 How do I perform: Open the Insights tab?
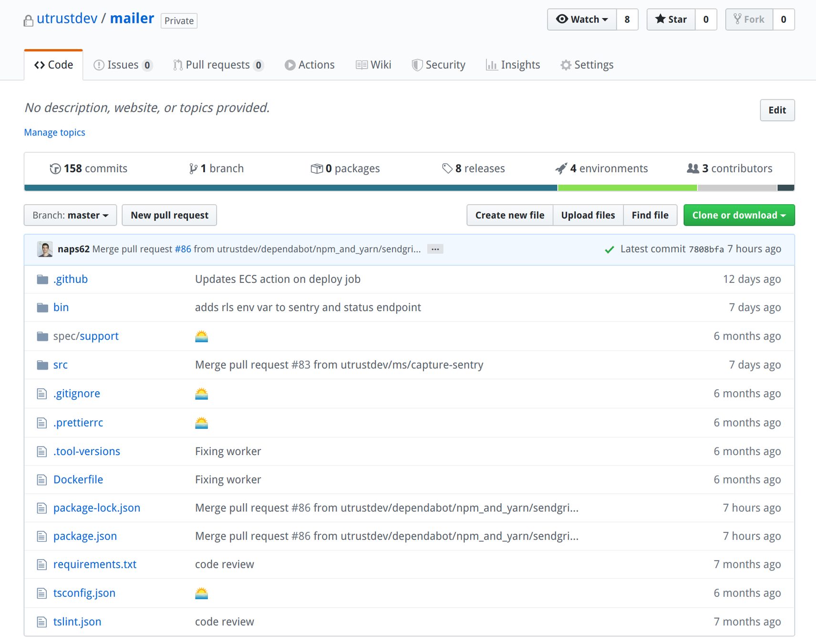513,65
